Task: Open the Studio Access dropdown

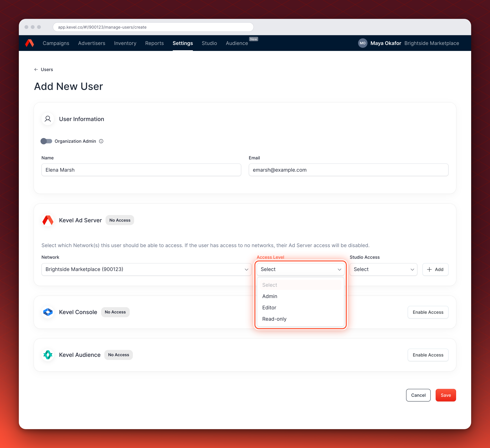Action: click(x=383, y=269)
